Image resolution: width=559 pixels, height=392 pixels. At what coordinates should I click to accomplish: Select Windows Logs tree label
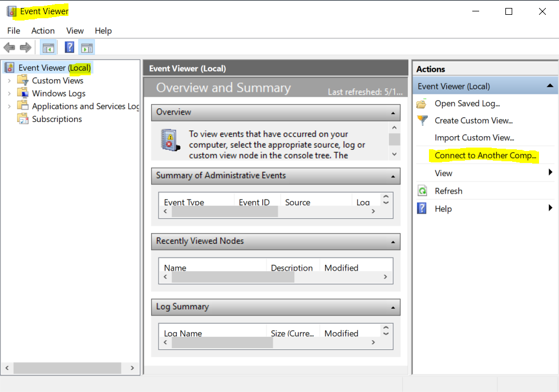point(58,93)
